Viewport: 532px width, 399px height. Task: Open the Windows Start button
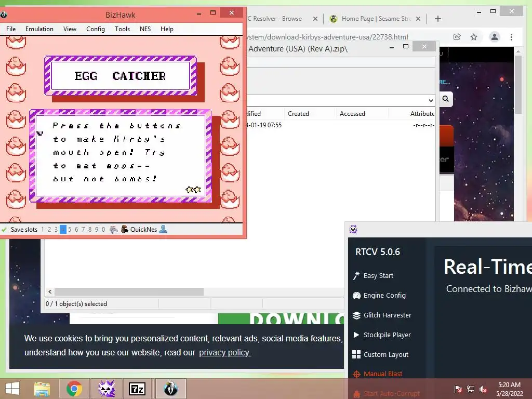tap(12, 389)
